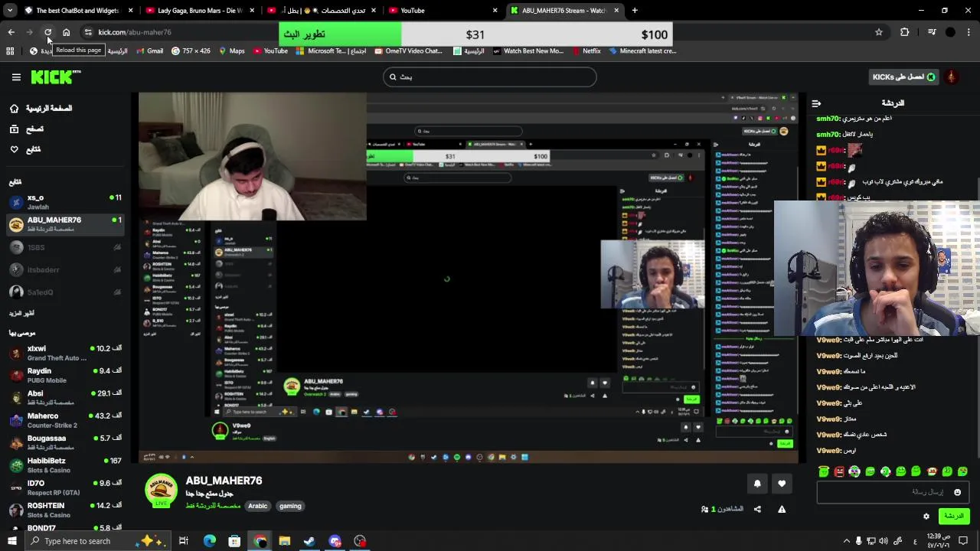The height and width of the screenshot is (551, 980).
Task: Type here to search taskbar box
Action: [x=100, y=541]
